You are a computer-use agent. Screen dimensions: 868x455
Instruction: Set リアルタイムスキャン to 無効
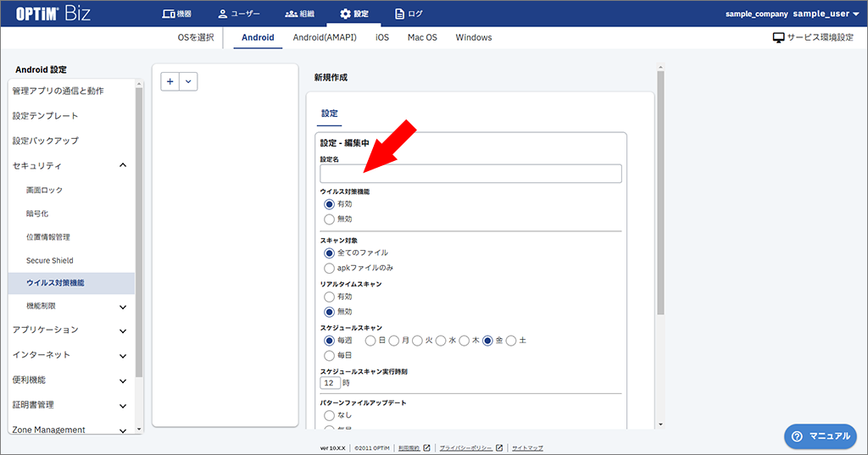pos(330,312)
